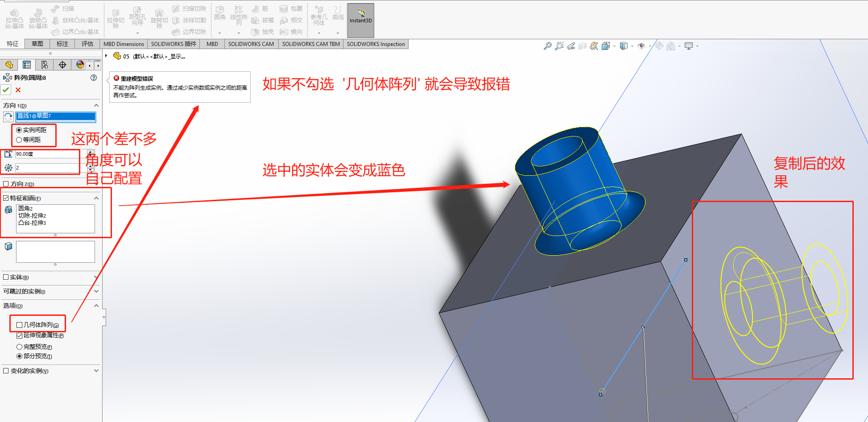Select the 圆角 fillet tool

coord(219,13)
